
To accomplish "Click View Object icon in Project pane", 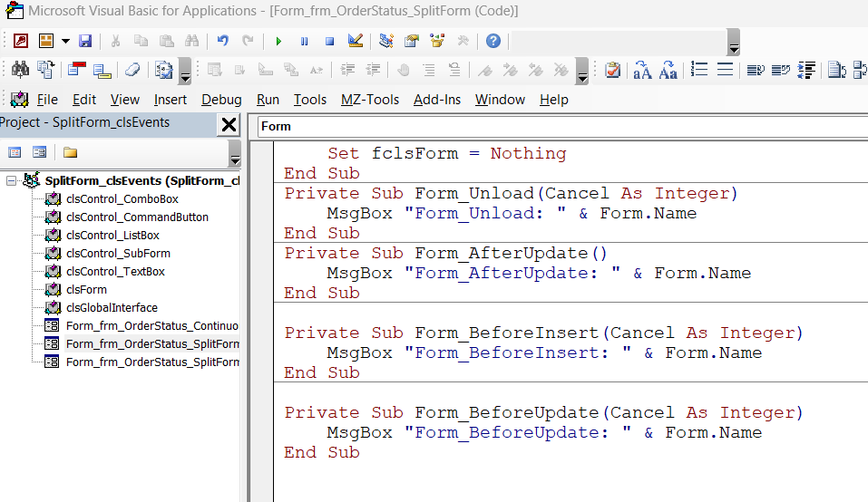I will coord(39,152).
